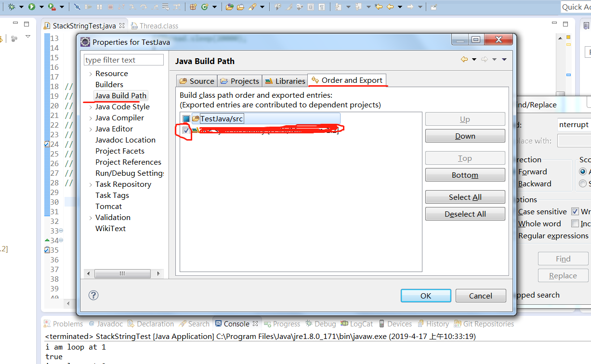Image resolution: width=591 pixels, height=364 pixels.
Task: Choose Backward direction in Find/Replace
Action: coord(535,183)
